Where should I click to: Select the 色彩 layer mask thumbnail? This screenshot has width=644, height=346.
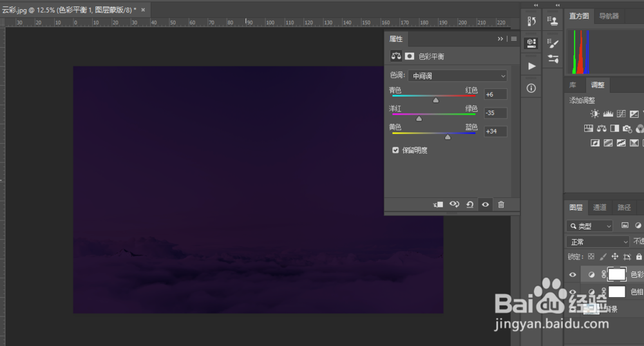pos(617,274)
